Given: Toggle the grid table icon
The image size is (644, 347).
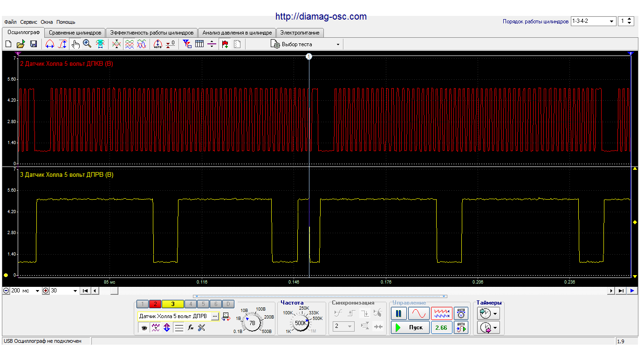Looking at the screenshot, I should coord(199,44).
